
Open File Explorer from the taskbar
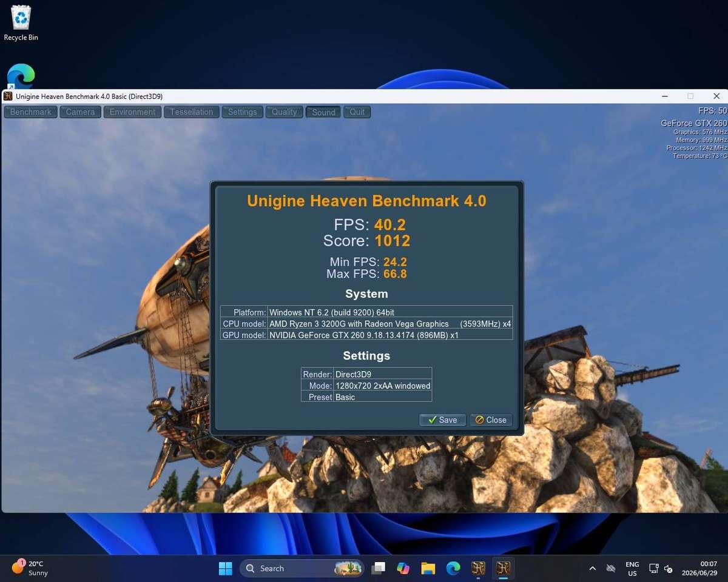(x=428, y=568)
